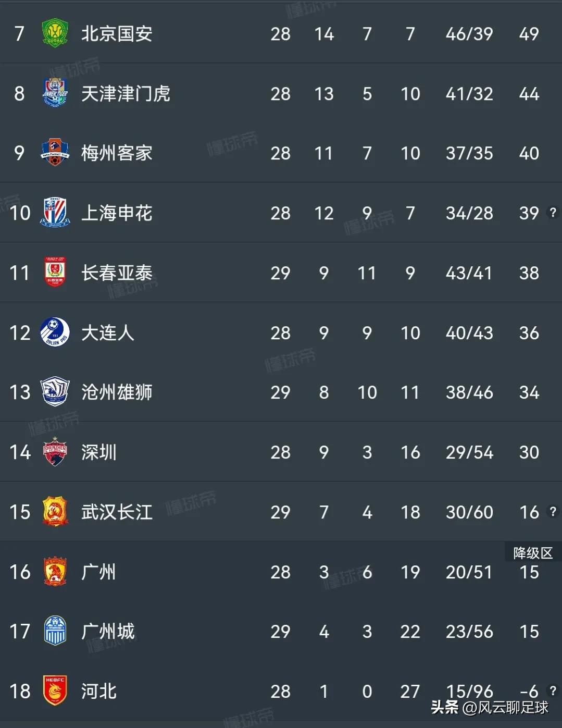Viewport: 562px width, 728px height.
Task: Tap the Wuhan Changjiang orange emblem
Action: tap(55, 512)
